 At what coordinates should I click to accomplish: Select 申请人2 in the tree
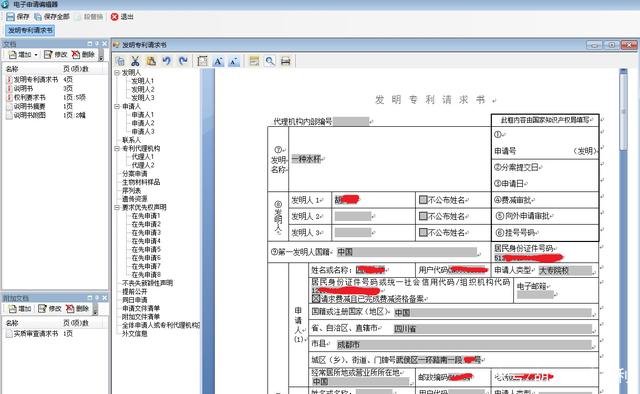pyautogui.click(x=142, y=123)
